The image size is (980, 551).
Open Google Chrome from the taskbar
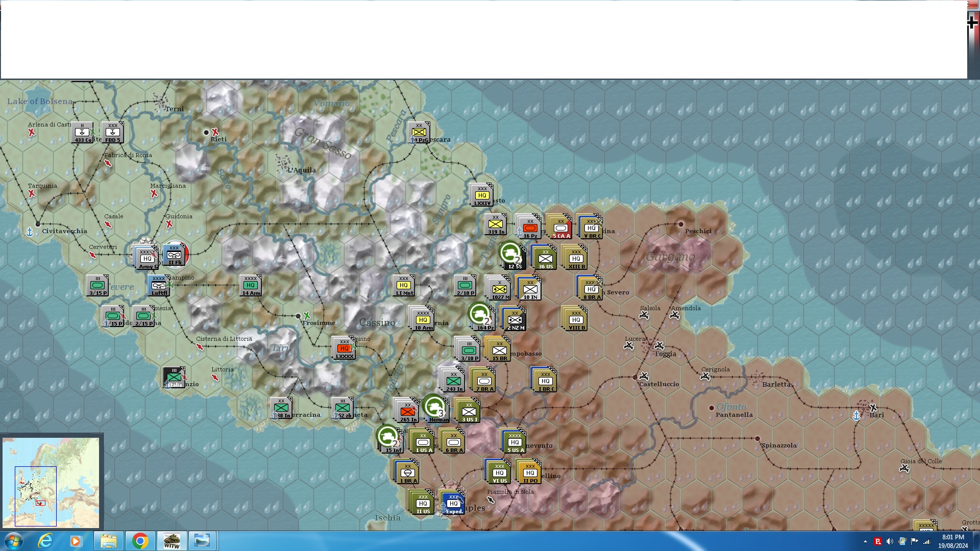pos(140,540)
